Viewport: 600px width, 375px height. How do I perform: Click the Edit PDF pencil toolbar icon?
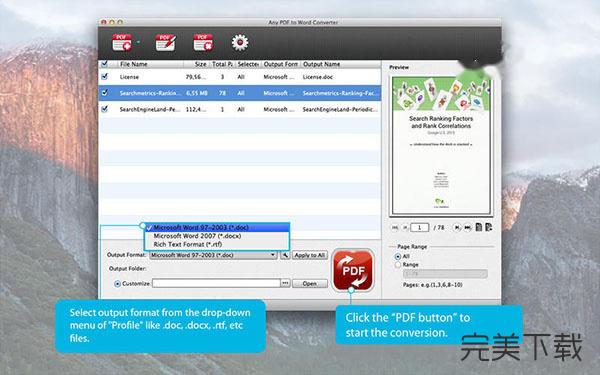point(165,42)
